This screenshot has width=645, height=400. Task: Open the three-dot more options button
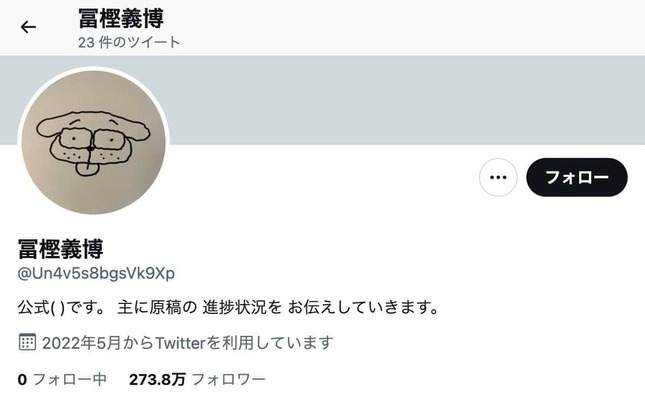pyautogui.click(x=498, y=177)
